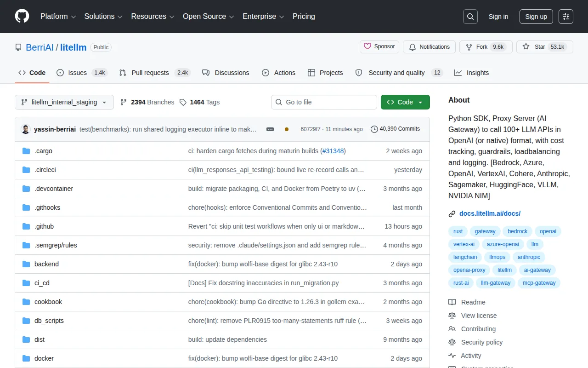588x368 pixels.
Task: Click the Sponsor heart button
Action: point(379,46)
